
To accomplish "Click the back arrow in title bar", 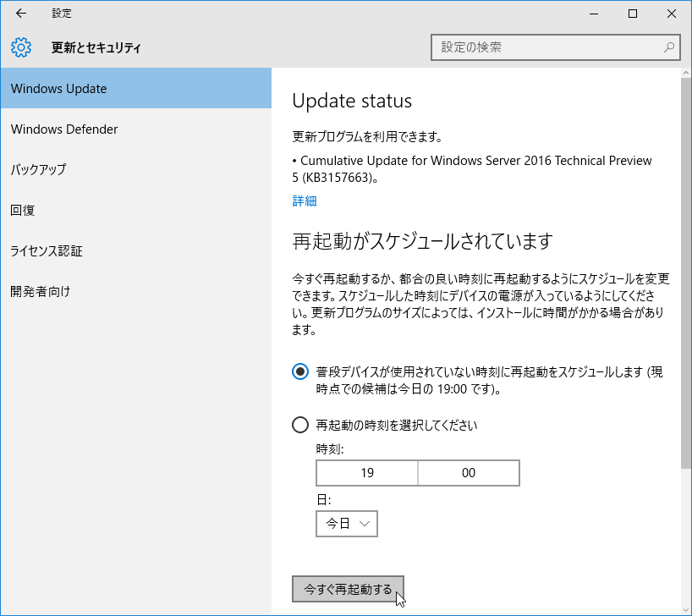I will click(x=21, y=14).
